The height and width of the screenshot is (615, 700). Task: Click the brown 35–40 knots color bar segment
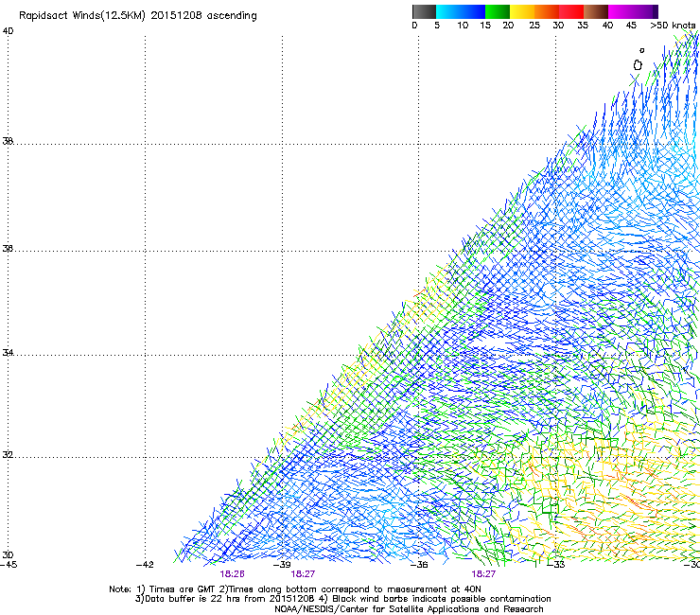tap(596, 11)
